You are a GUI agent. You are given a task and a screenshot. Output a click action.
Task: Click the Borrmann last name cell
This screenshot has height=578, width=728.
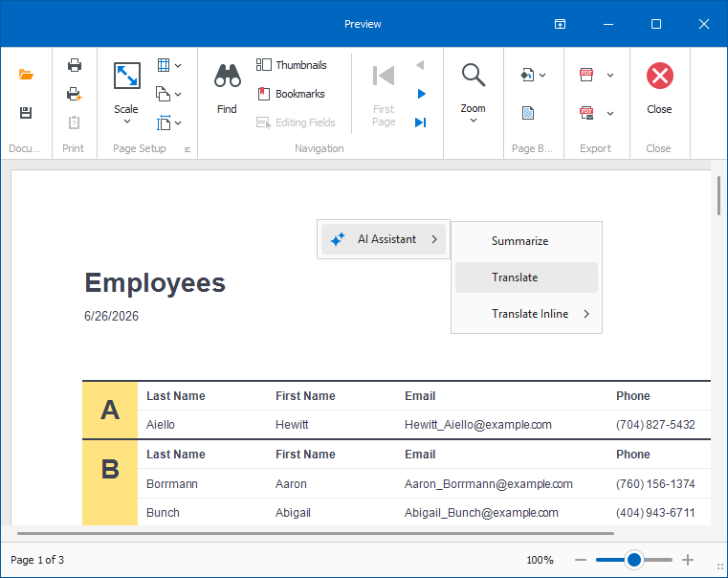172,484
